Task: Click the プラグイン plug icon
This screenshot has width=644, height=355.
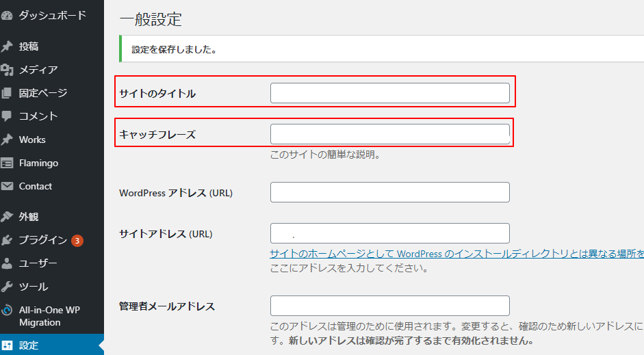Action: point(8,240)
